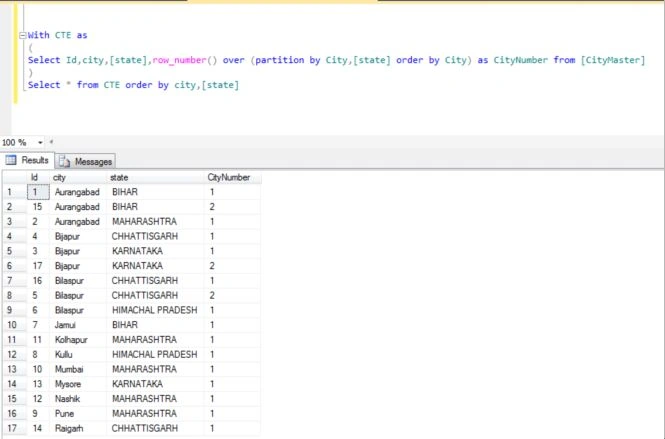Screen dimensions: 665x439
Task: Select the MAHARASHTRA cell in the Aurangabad row
Action: click(x=155, y=222)
